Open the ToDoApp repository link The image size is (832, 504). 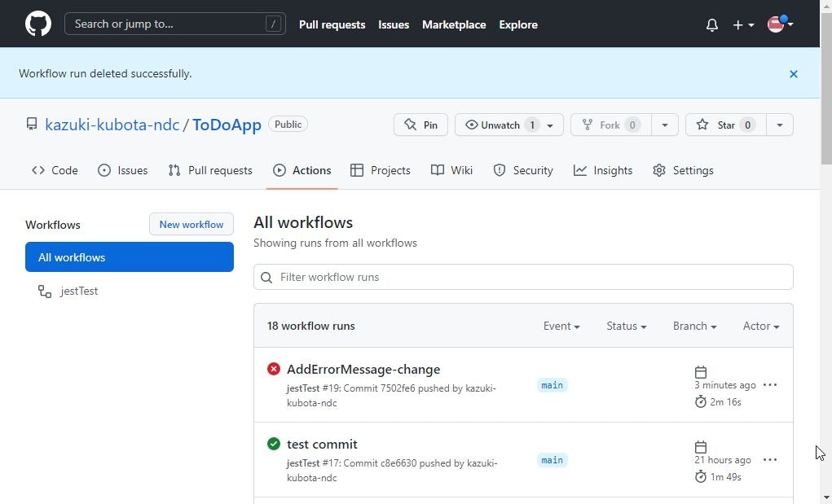tap(227, 125)
